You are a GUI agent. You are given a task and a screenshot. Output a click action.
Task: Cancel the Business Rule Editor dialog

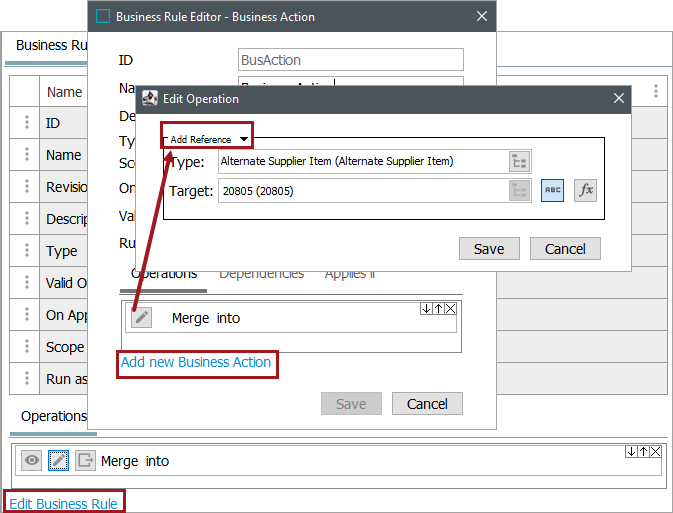pos(427,404)
